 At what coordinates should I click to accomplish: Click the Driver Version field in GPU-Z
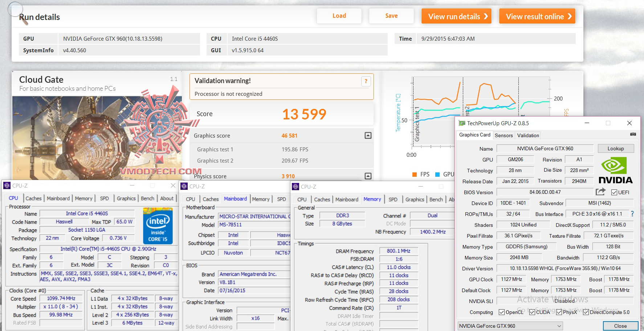565,269
